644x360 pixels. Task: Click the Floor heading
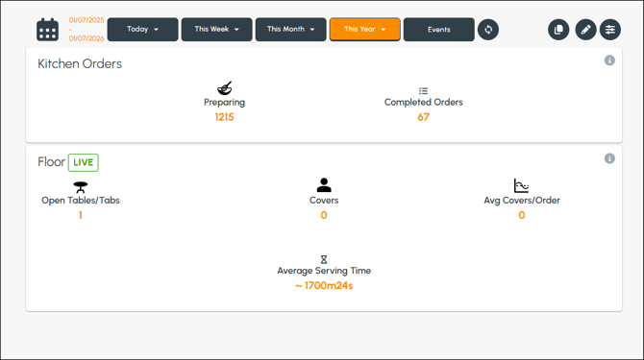click(51, 162)
